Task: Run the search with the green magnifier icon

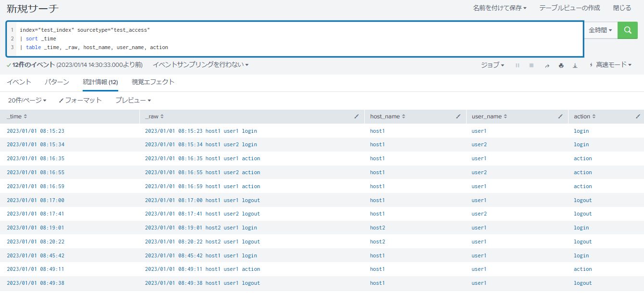Action: (x=627, y=30)
